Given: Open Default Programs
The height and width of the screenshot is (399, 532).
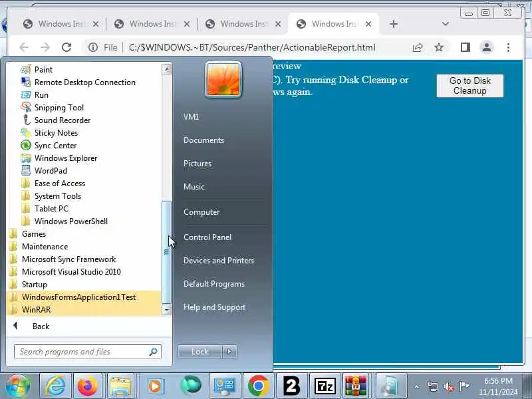Looking at the screenshot, I should point(214,284).
